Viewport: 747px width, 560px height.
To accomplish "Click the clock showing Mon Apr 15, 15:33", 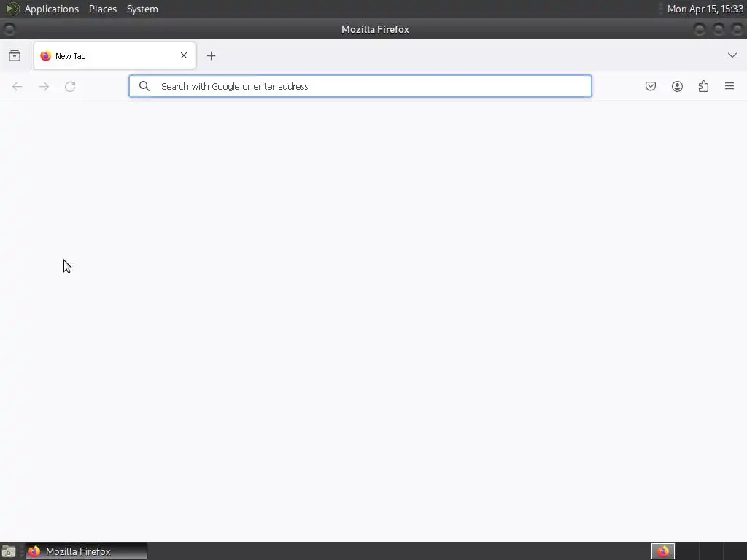I will (705, 9).
